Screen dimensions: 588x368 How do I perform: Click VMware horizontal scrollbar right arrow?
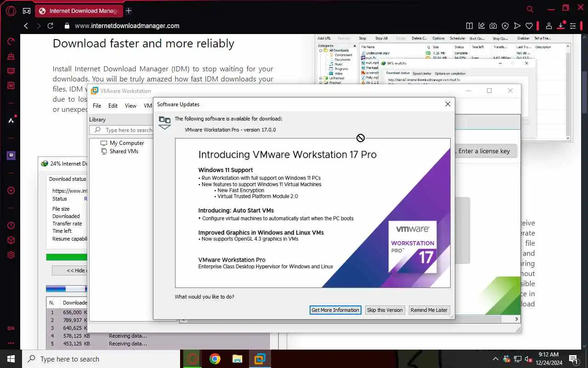coord(516,319)
